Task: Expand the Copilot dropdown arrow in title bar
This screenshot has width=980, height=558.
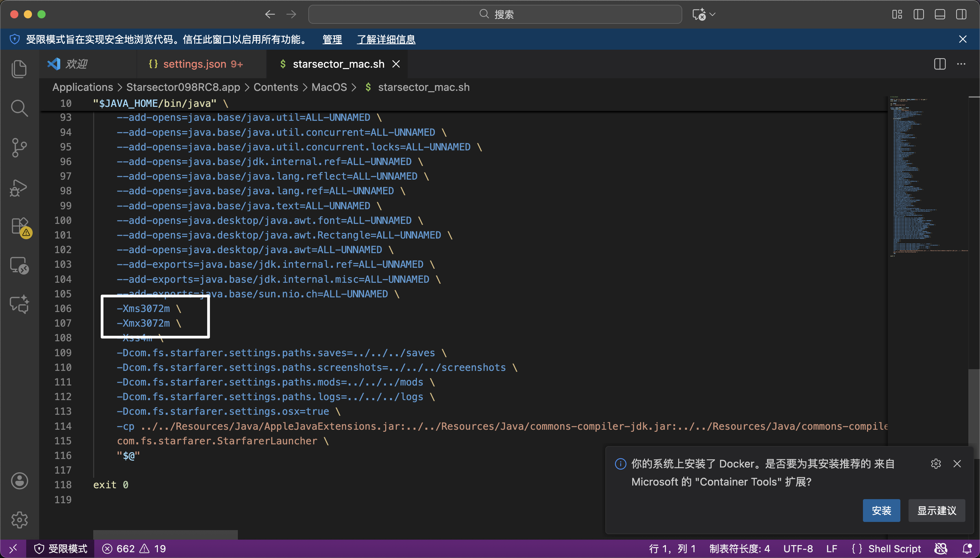Action: pyautogui.click(x=713, y=15)
